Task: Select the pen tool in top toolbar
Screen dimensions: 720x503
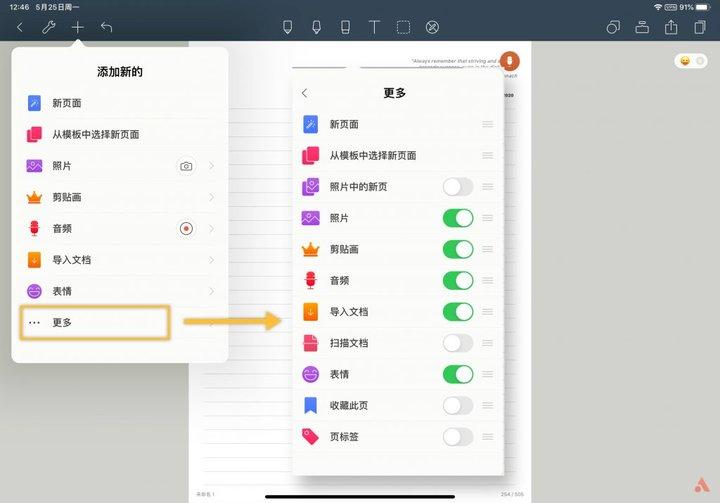Action: click(x=287, y=28)
